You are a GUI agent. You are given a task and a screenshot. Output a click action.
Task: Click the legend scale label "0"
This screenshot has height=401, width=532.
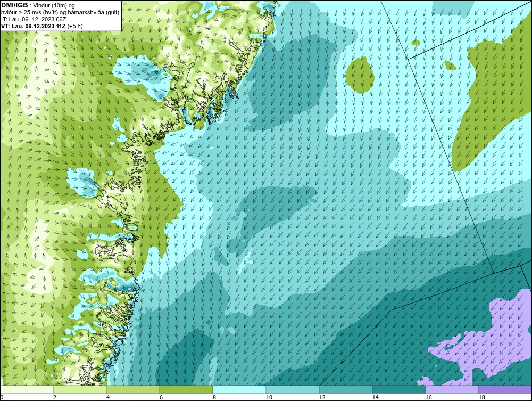tap(2, 397)
